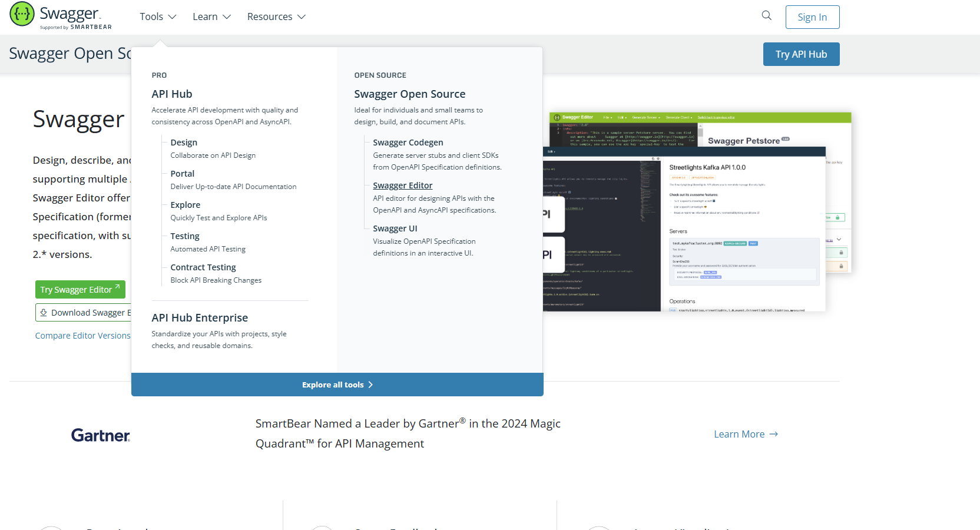The width and height of the screenshot is (980, 530).
Task: Select Contract Testing menu entry
Action: pos(203,267)
